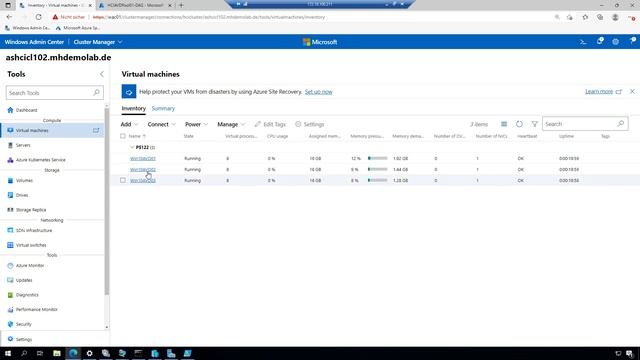Open PowerShell console icon in header

pos(583,42)
